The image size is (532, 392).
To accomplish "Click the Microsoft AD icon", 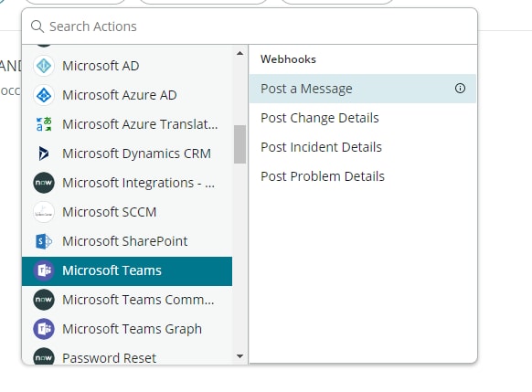I will (x=44, y=66).
